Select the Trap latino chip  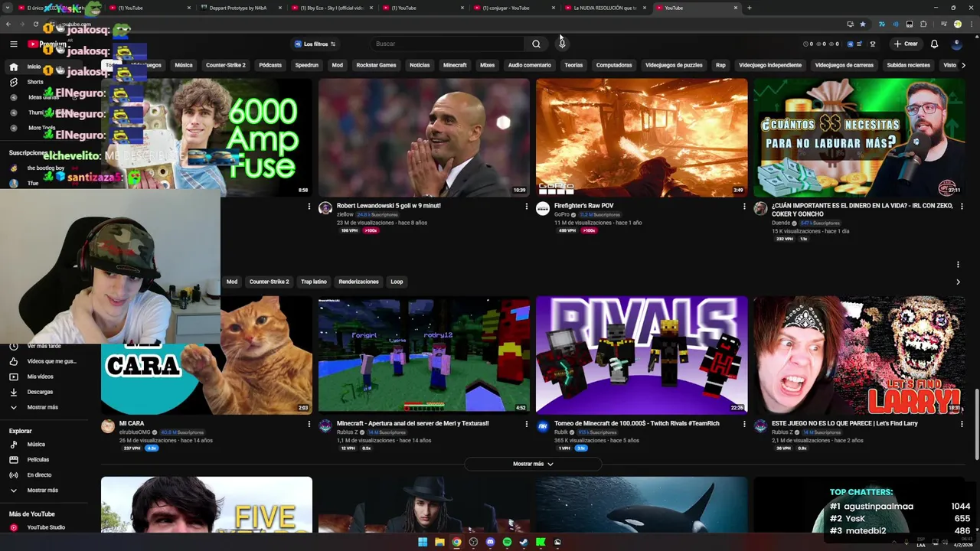pyautogui.click(x=314, y=282)
